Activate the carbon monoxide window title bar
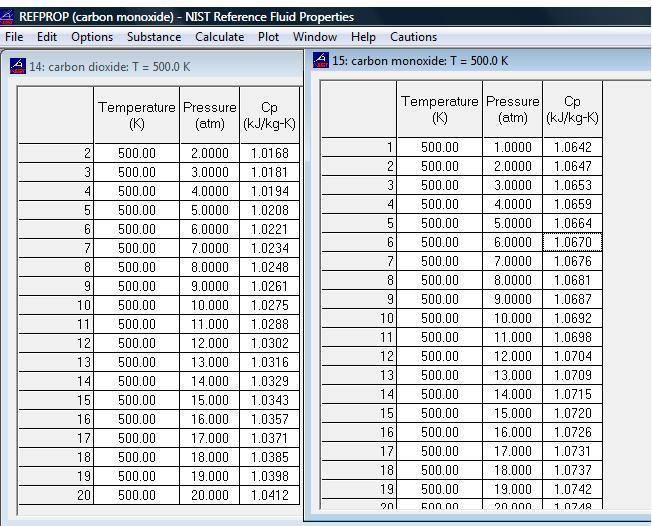This screenshot has height=526, width=652. pos(480,61)
